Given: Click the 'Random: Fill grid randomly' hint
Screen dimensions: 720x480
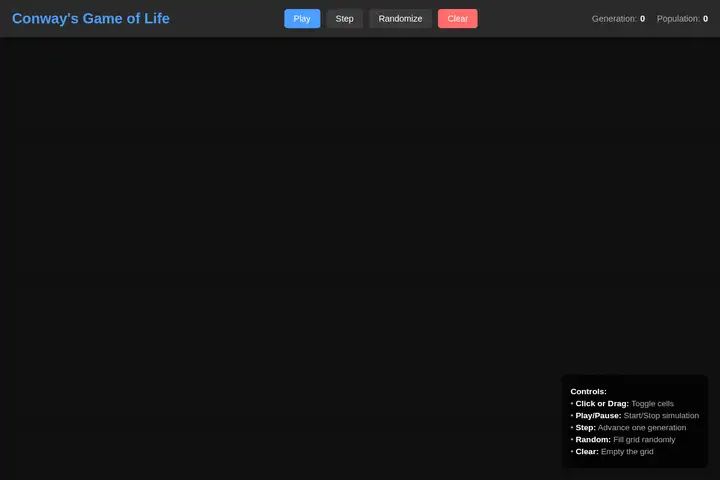Looking at the screenshot, I should pyautogui.click(x=623, y=440).
